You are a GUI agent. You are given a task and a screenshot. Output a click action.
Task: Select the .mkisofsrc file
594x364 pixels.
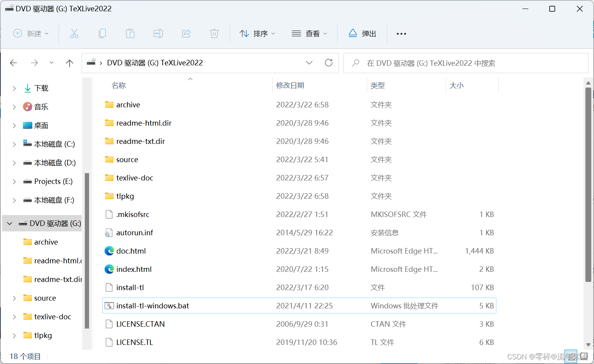coord(300,214)
